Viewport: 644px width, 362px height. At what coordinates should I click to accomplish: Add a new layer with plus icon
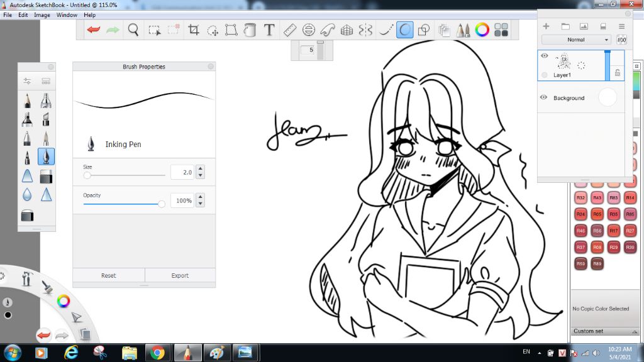546,26
